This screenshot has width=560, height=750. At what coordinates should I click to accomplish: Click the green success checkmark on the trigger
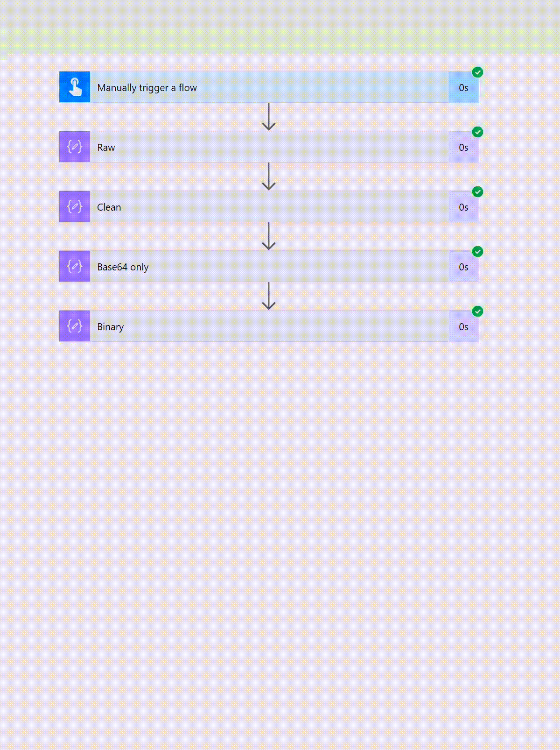click(x=478, y=72)
